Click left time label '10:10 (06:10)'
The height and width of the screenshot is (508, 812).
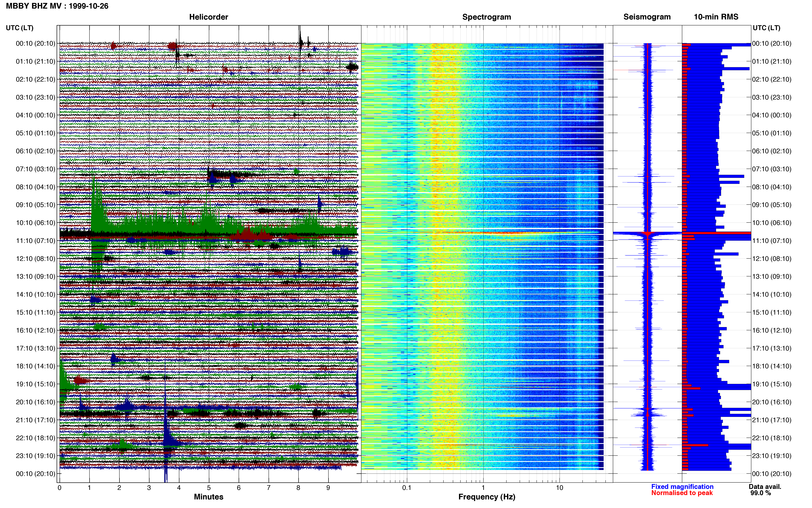click(x=36, y=222)
